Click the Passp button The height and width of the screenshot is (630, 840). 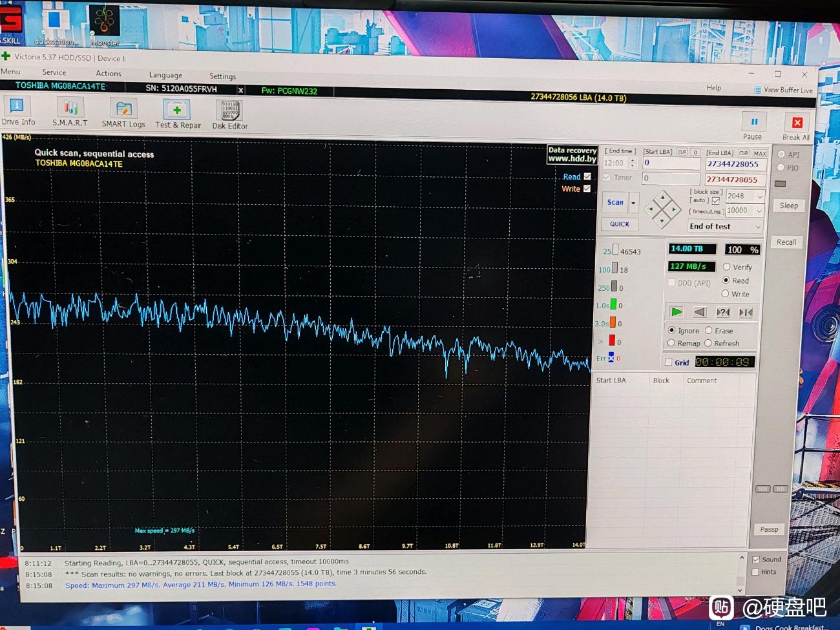click(x=769, y=529)
